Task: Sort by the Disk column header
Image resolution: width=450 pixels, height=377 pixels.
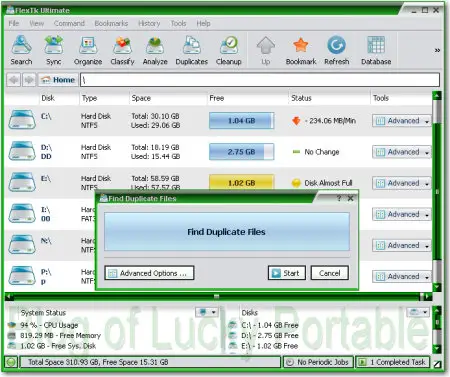Action: coord(48,98)
